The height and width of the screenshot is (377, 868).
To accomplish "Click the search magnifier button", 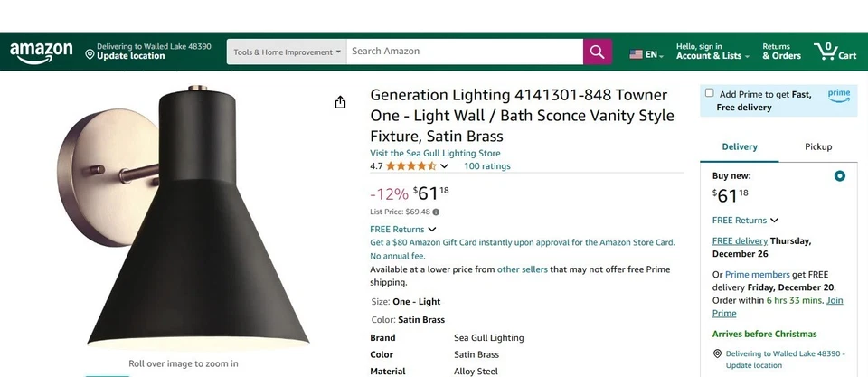I will point(597,52).
